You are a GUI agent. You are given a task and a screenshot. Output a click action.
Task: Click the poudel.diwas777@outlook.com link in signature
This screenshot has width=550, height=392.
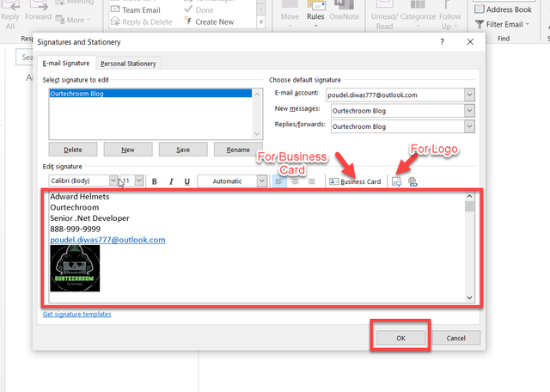pyautogui.click(x=107, y=240)
